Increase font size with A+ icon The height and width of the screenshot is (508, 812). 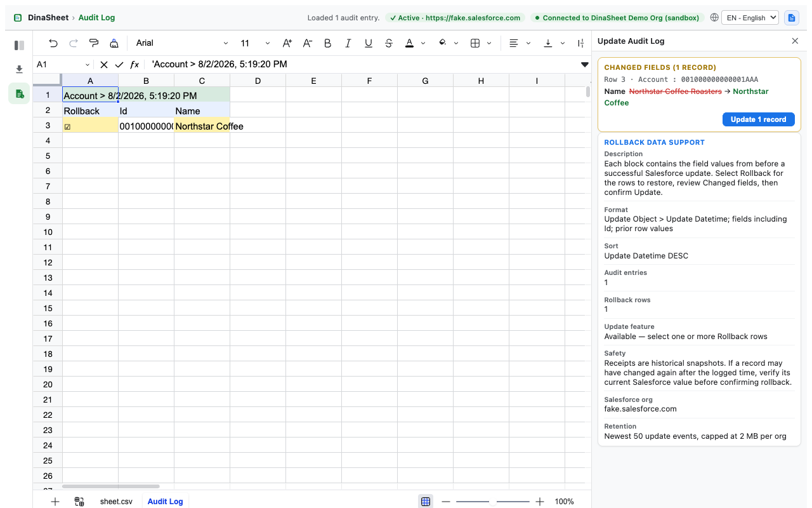[287, 43]
